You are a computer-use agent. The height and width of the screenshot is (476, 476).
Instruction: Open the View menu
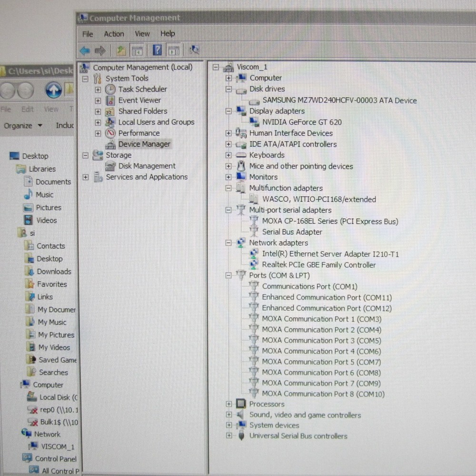point(142,33)
